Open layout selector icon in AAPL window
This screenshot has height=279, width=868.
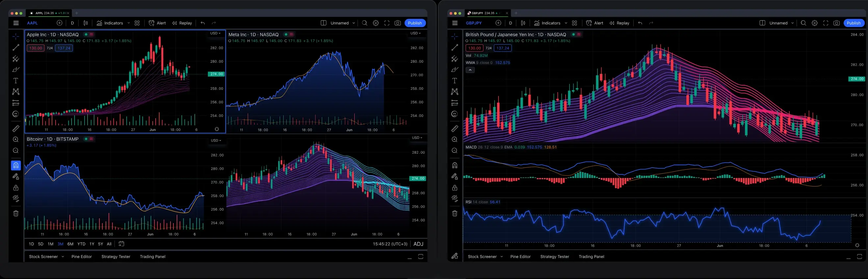323,23
